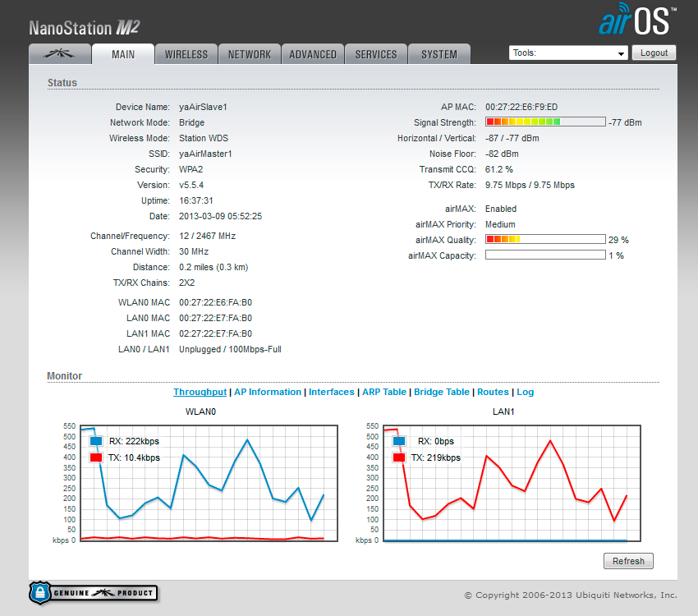This screenshot has width=698, height=616.
Task: Select WLAN0 RX: 222kbps label
Action: coord(134,441)
